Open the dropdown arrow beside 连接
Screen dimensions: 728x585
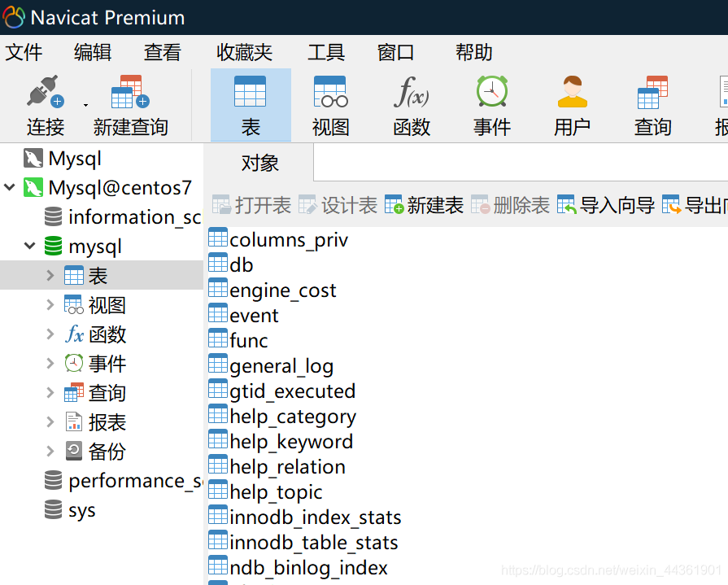point(85,106)
